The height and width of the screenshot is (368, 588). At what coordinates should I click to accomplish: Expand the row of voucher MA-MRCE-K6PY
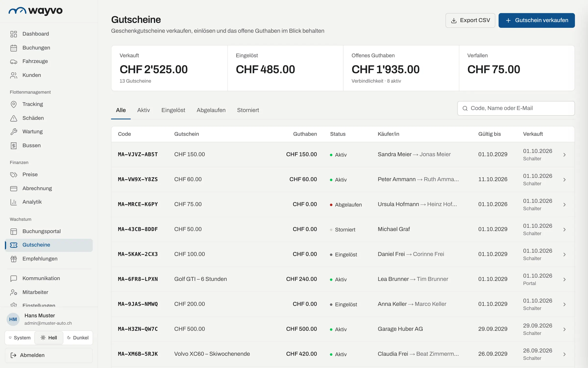(x=564, y=205)
